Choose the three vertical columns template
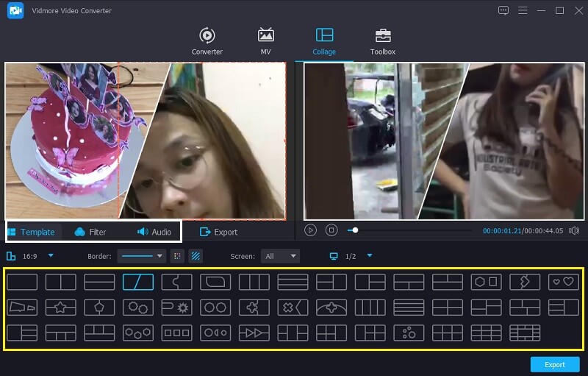The width and height of the screenshot is (588, 376). 254,282
